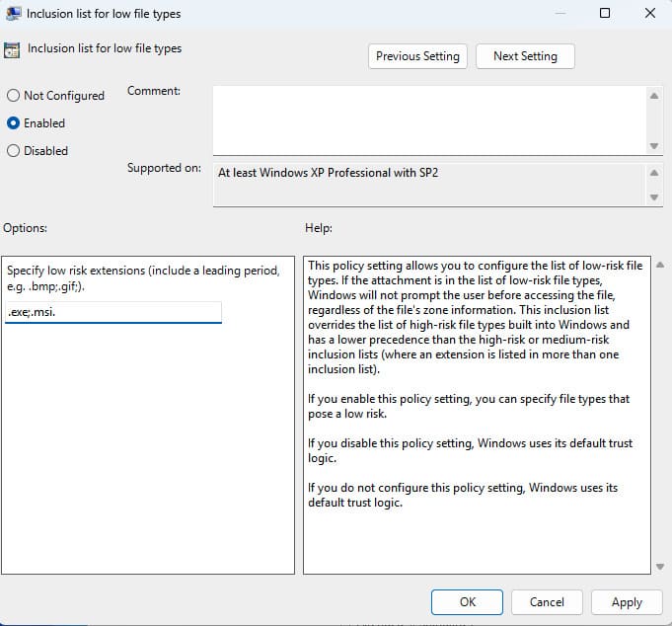Image resolution: width=672 pixels, height=626 pixels.
Task: Close the Inclusion list window
Action: click(650, 13)
